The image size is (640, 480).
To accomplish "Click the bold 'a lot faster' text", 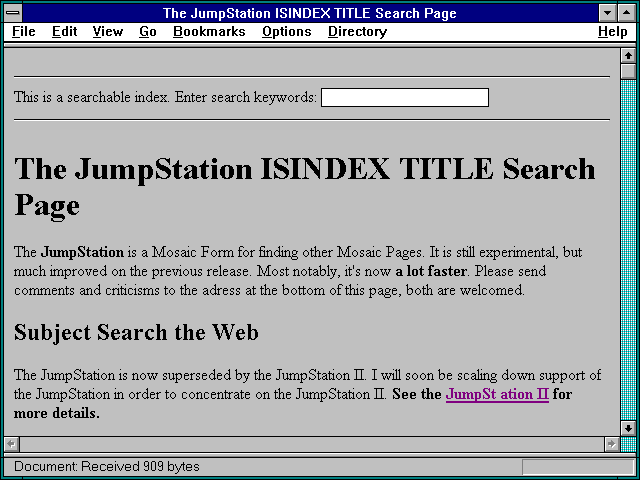I will click(x=431, y=271).
